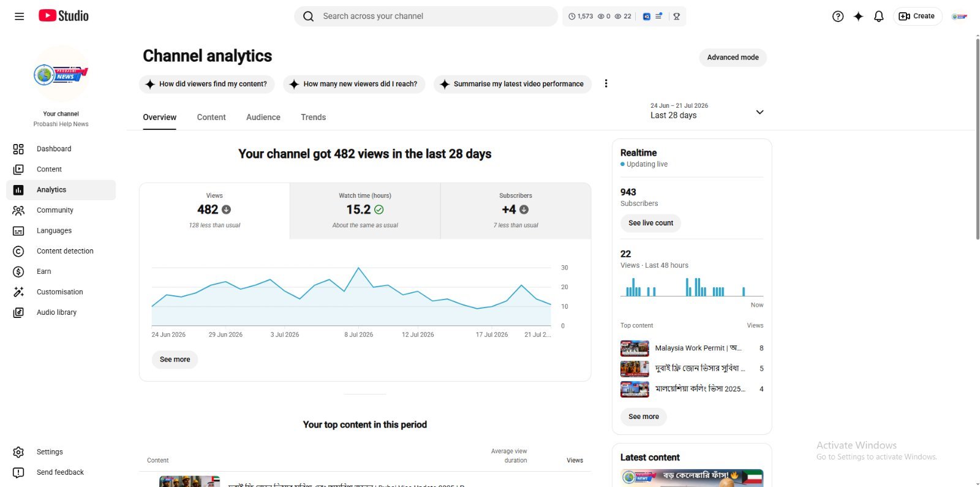Open Earn in the sidebar
The height and width of the screenshot is (487, 980).
point(61,271)
